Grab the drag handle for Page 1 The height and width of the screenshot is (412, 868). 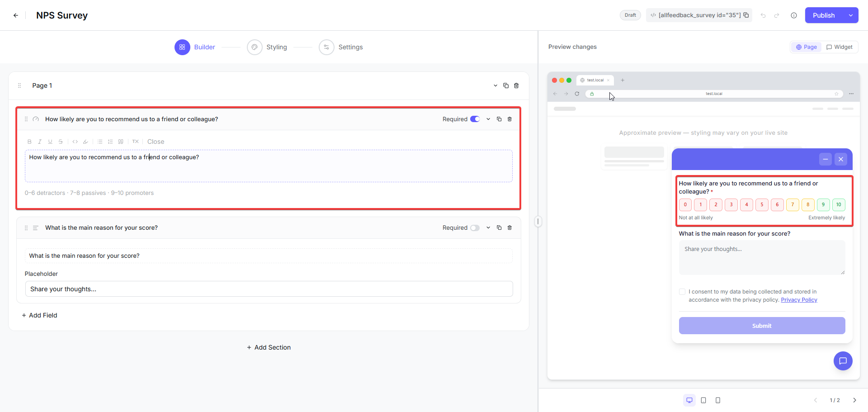[19, 85]
